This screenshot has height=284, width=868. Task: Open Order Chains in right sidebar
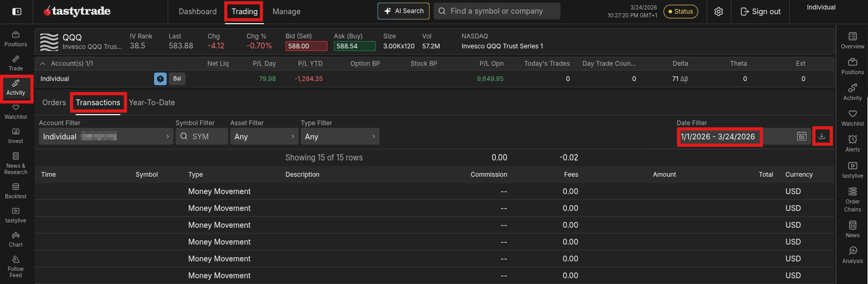pos(852,199)
